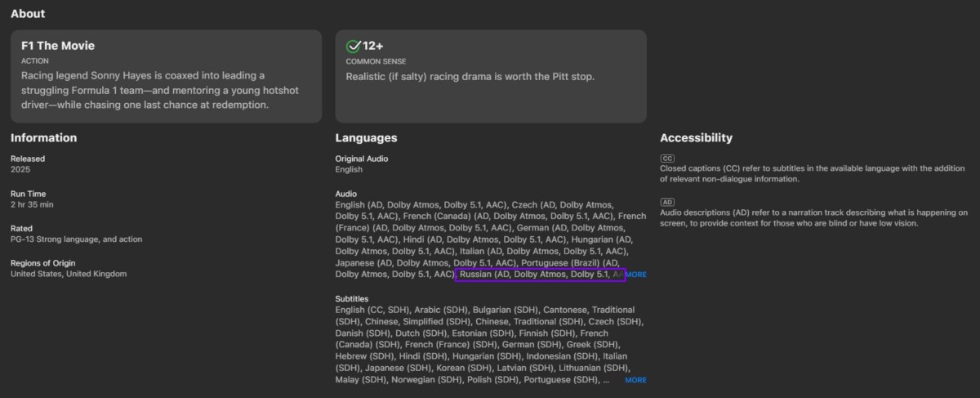Click the ACTION genre label
This screenshot has width=980, height=398.
35,61
